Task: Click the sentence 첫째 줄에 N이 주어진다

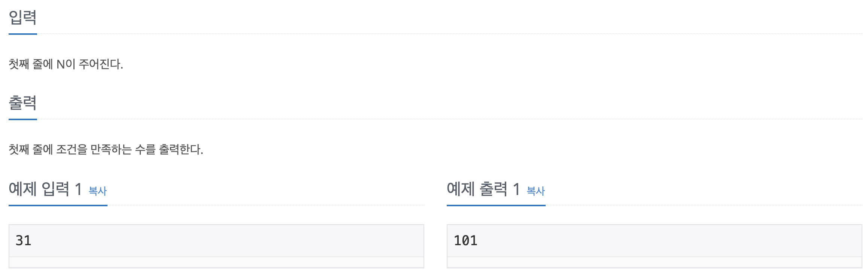Action: point(66,64)
